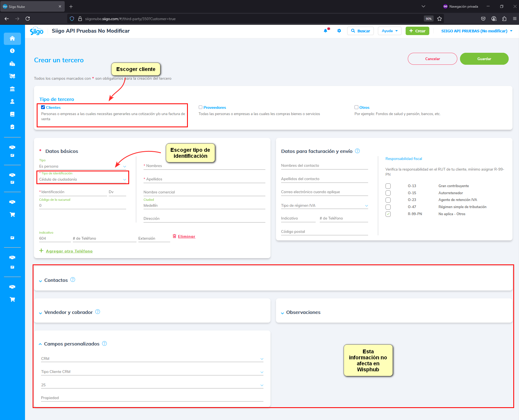Screen dimensions: 519x420
Task: Open the settings gear in header
Action: pyautogui.click(x=339, y=31)
